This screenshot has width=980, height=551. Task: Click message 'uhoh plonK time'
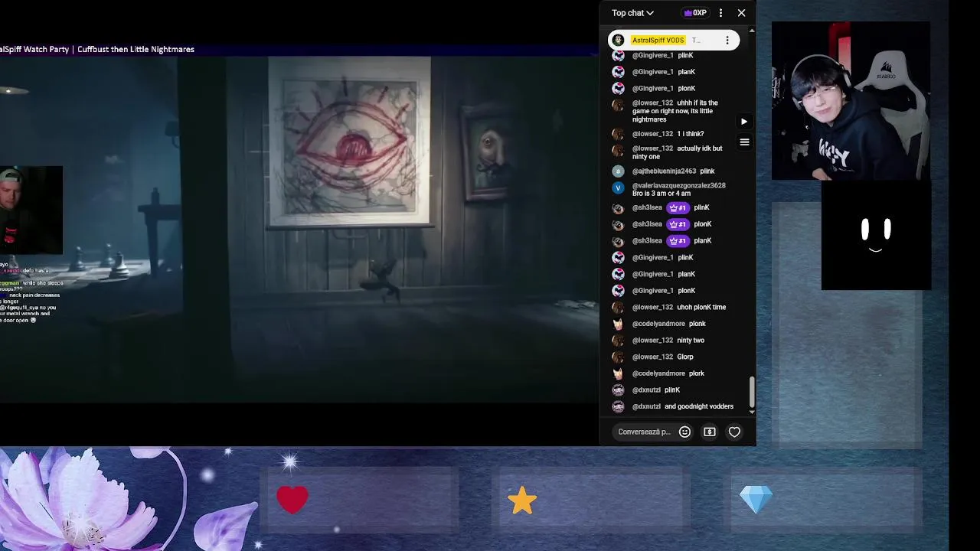coord(701,308)
